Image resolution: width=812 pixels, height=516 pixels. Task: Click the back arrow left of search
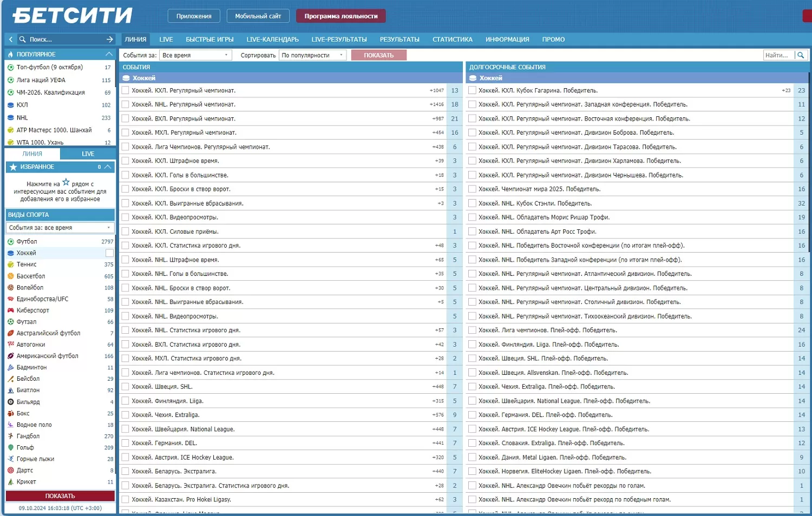(x=11, y=39)
